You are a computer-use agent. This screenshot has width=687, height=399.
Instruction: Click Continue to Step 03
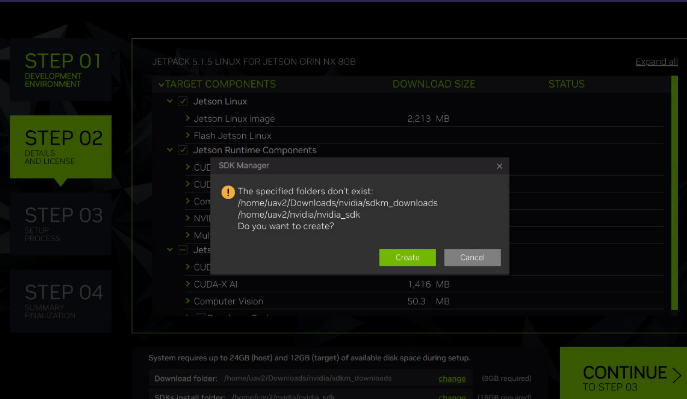coord(623,373)
